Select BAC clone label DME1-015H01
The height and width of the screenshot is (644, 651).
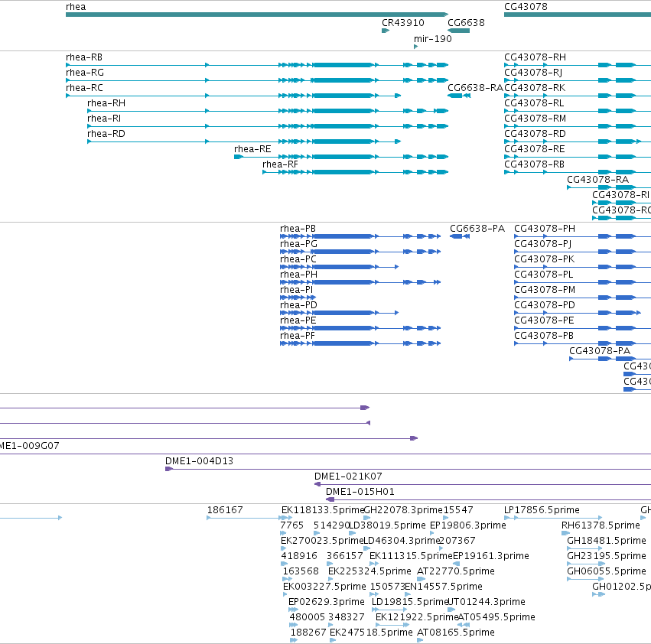tap(360, 492)
